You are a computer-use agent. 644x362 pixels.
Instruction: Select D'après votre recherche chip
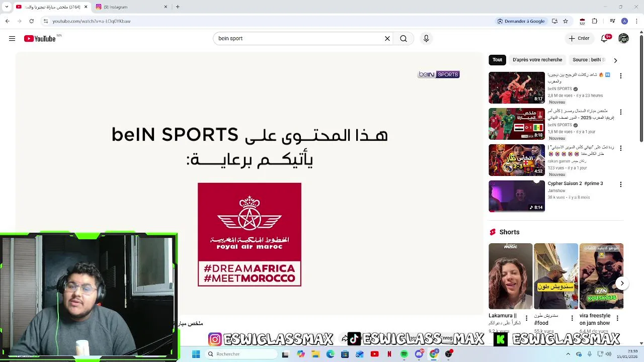(537, 60)
